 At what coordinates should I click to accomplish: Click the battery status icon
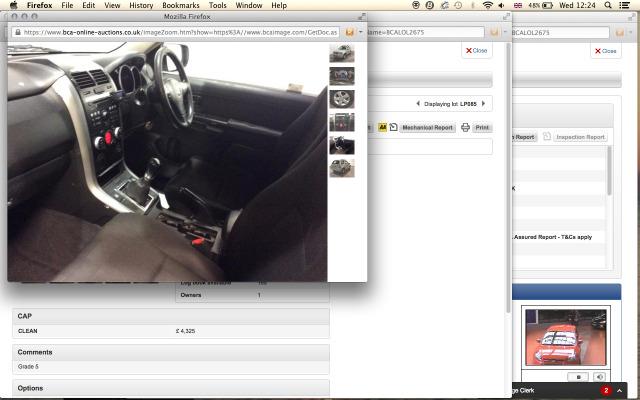pyautogui.click(x=547, y=5)
